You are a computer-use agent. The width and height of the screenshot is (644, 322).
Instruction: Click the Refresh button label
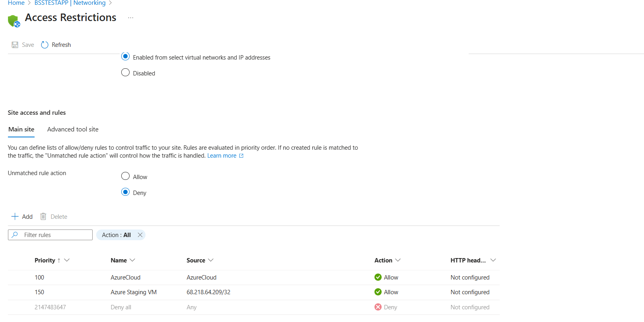click(x=61, y=45)
